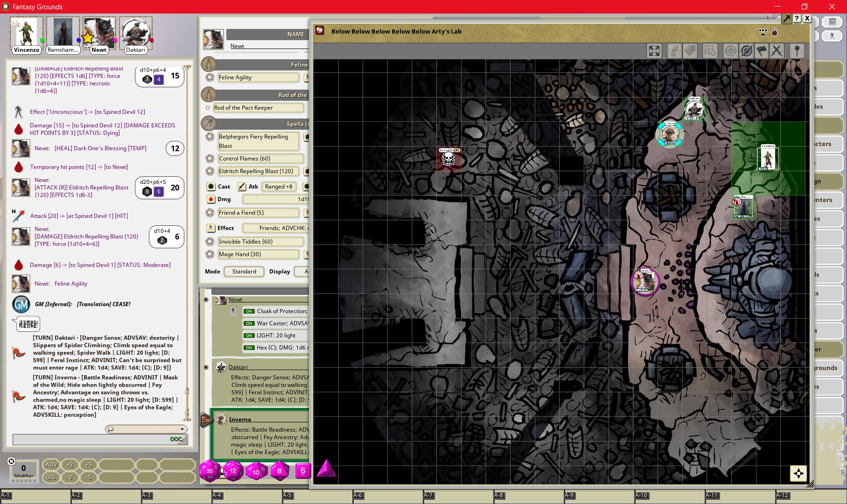Click the DIS modifier button
This screenshot has height=504, width=847.
point(51,477)
